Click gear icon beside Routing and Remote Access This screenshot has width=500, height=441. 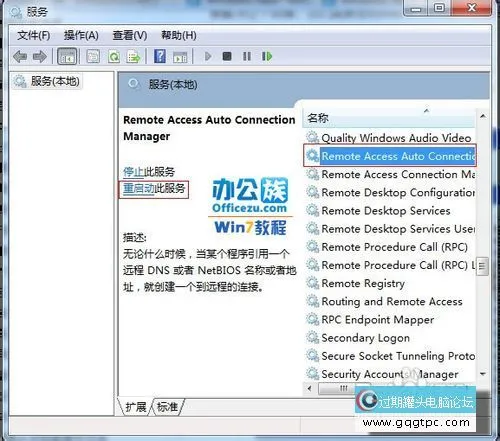click(313, 301)
